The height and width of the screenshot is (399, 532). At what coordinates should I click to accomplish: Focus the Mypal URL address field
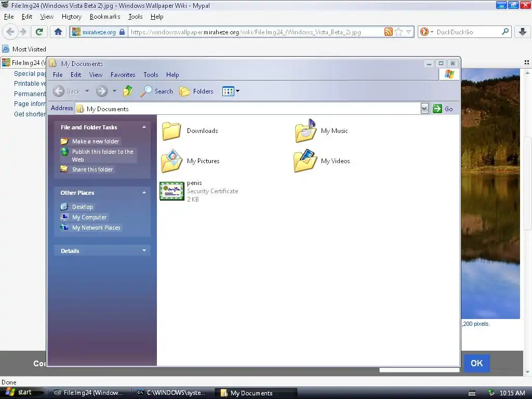[x=256, y=32]
